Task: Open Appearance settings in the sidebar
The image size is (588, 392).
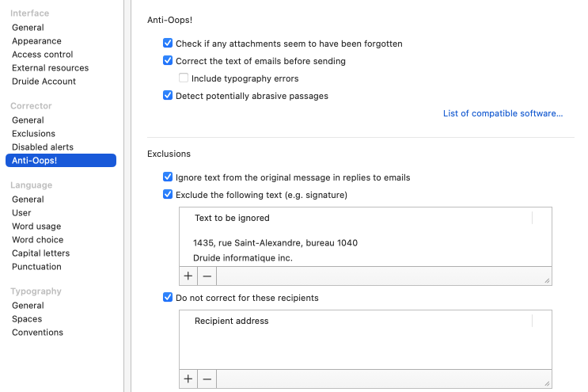Action: pos(36,41)
